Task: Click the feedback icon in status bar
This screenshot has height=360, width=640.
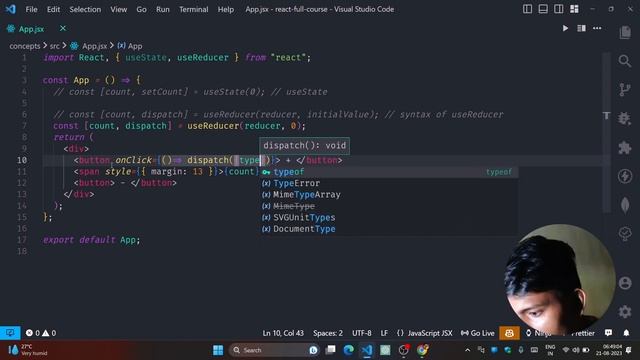Action: (609, 333)
